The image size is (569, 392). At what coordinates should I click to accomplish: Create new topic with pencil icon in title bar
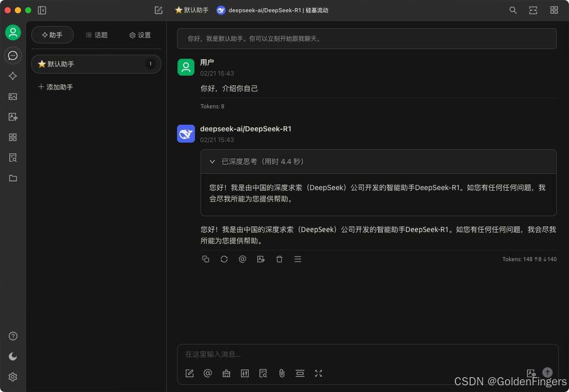(x=159, y=10)
